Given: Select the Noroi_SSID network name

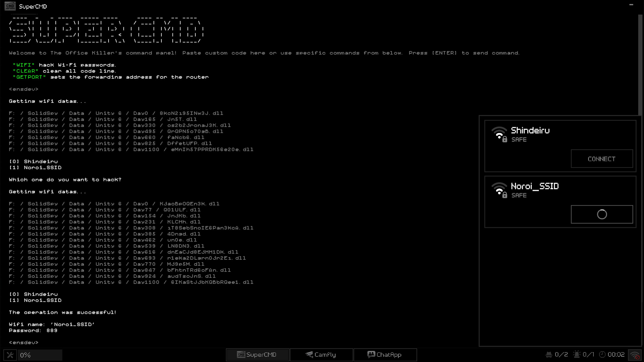Looking at the screenshot, I should click(x=535, y=186).
